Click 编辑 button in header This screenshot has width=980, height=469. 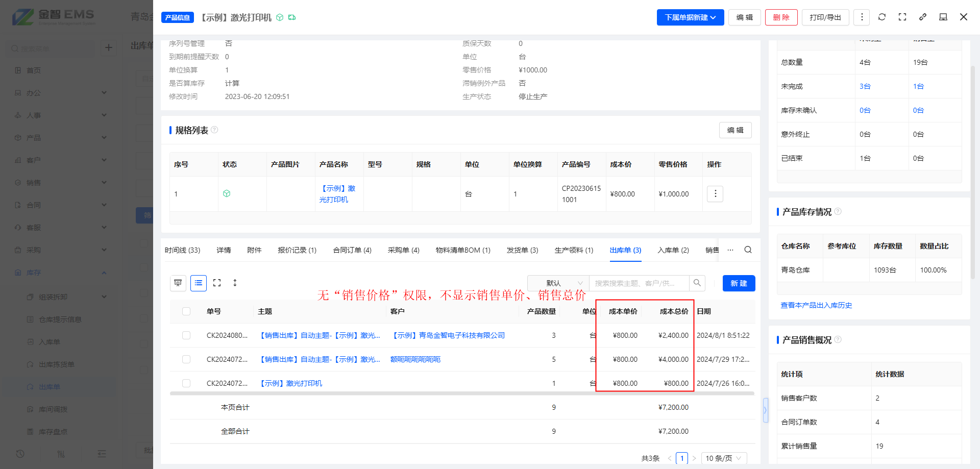pyautogui.click(x=744, y=17)
